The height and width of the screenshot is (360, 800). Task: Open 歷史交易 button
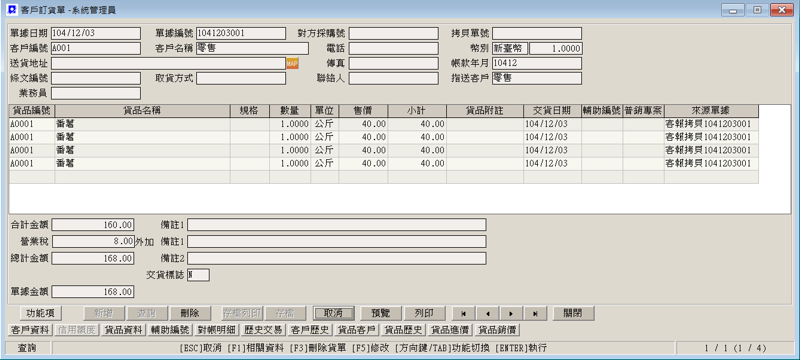point(263,330)
